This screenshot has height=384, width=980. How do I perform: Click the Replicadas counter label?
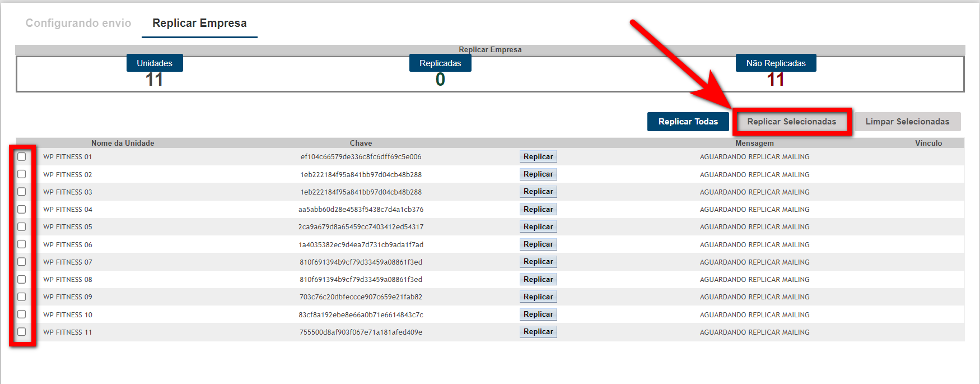click(x=440, y=63)
